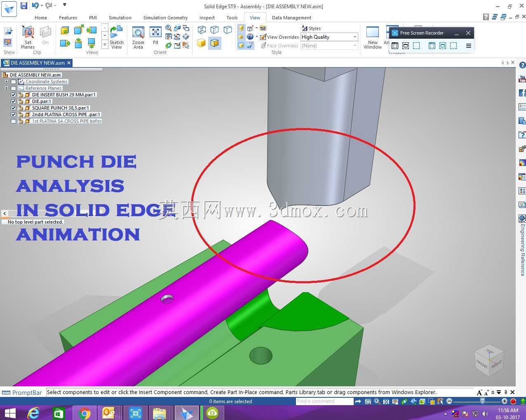The width and height of the screenshot is (526, 420).
Task: Click the Set Planes clip tool
Action: [28, 37]
